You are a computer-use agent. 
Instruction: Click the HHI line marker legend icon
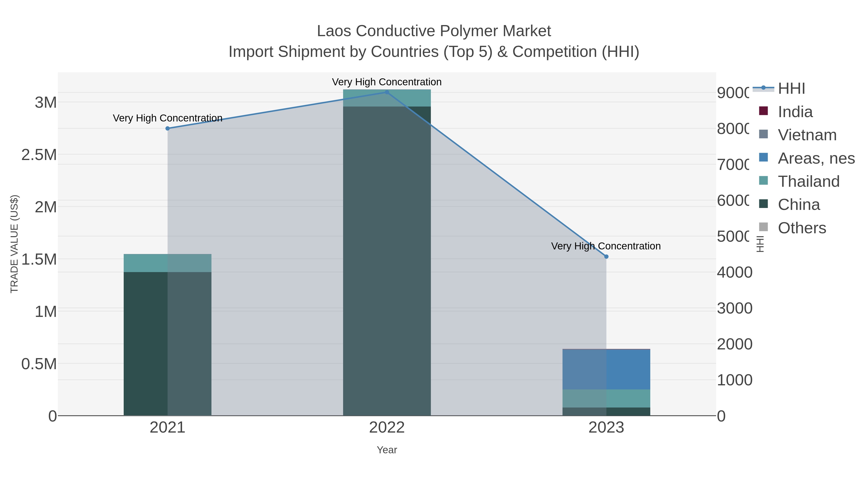pos(763,88)
